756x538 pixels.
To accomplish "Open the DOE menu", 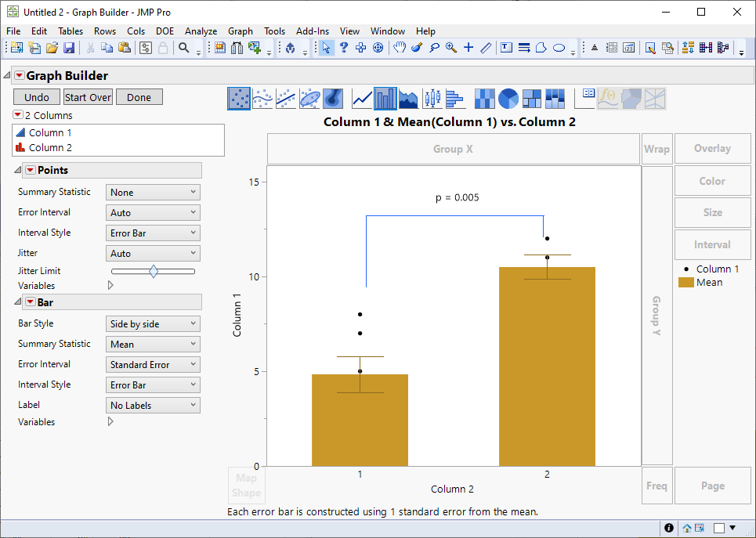I will coord(165,31).
